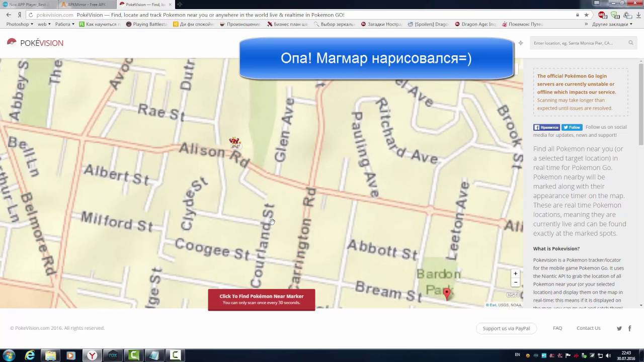
Task: Switch to the Nox APP Player tab
Action: 29,5
